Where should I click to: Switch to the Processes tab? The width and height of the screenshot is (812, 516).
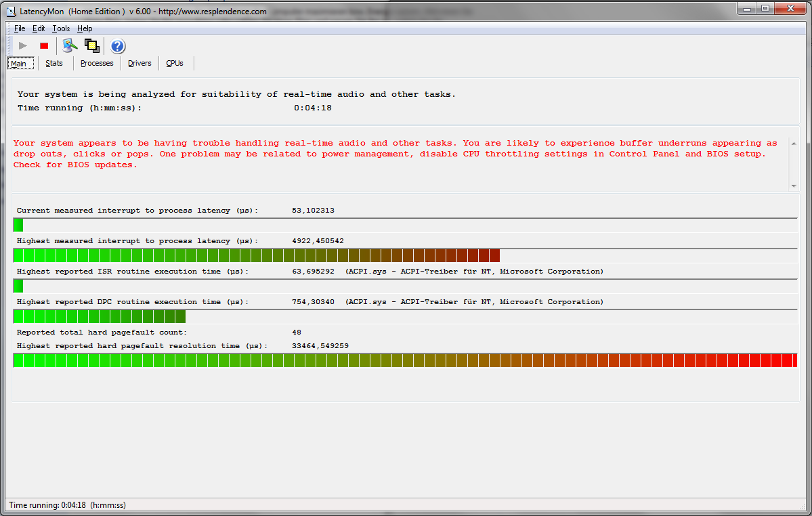point(97,63)
